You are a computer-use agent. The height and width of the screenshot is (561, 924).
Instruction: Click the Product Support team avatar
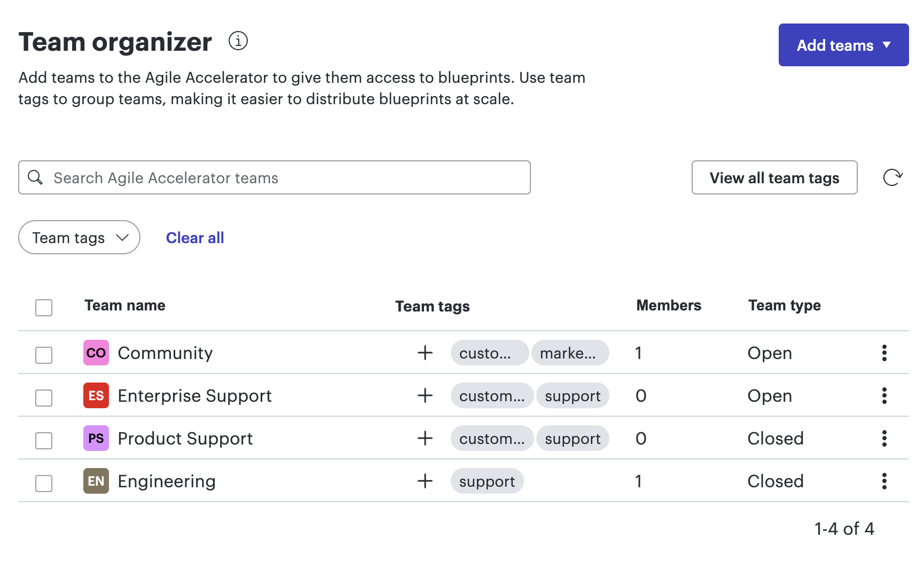coord(96,438)
